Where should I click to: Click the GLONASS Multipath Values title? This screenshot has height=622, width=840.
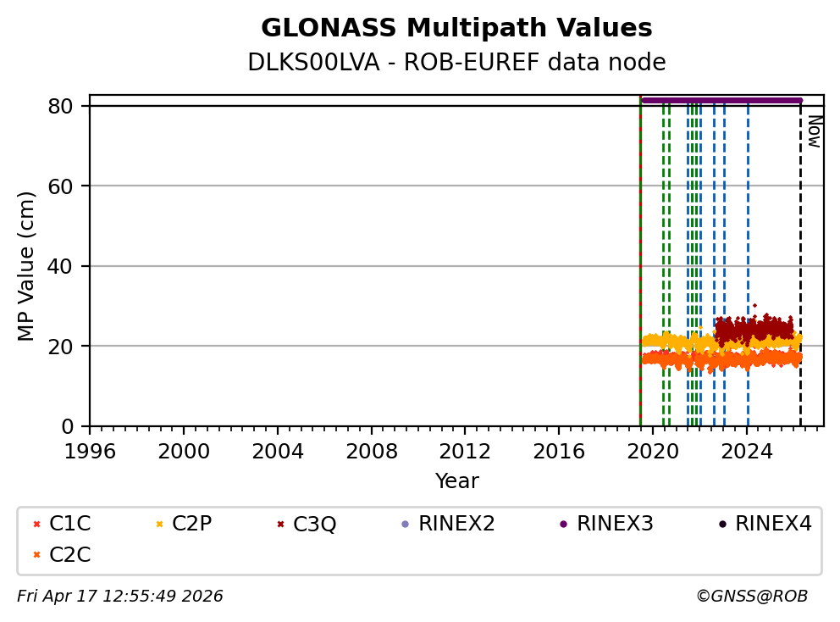pyautogui.click(x=456, y=29)
